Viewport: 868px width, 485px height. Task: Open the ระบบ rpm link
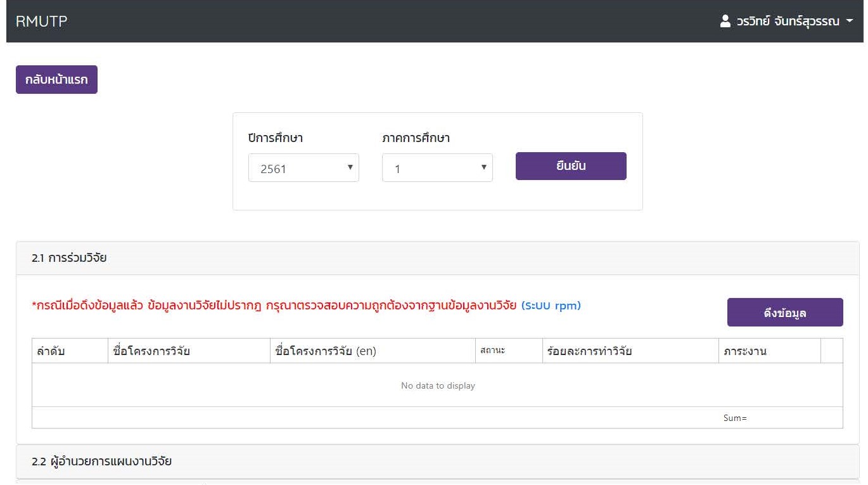point(551,306)
